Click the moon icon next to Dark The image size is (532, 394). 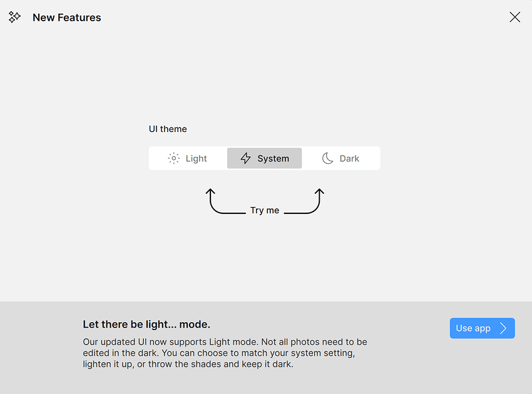tap(328, 158)
